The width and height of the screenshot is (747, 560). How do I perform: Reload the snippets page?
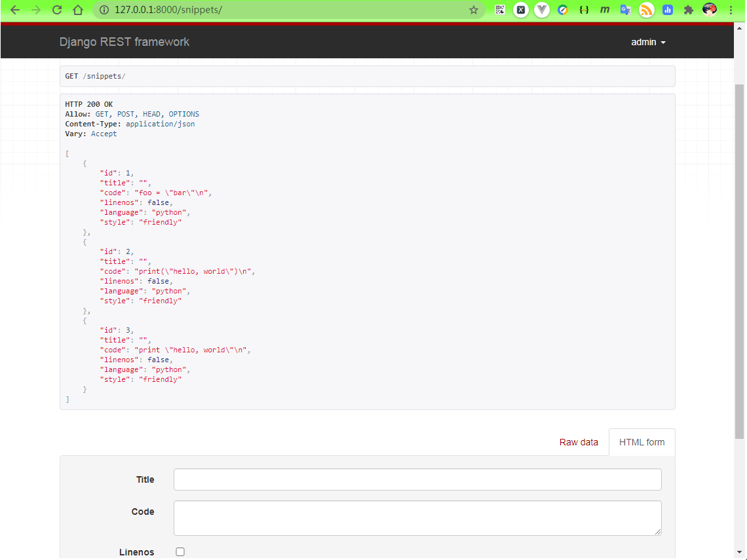(57, 10)
